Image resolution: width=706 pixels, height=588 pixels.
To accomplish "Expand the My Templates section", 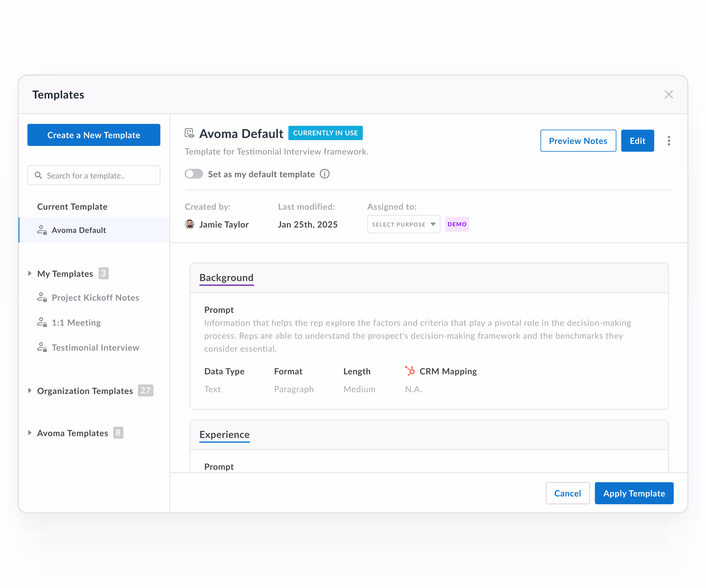I will pos(30,273).
